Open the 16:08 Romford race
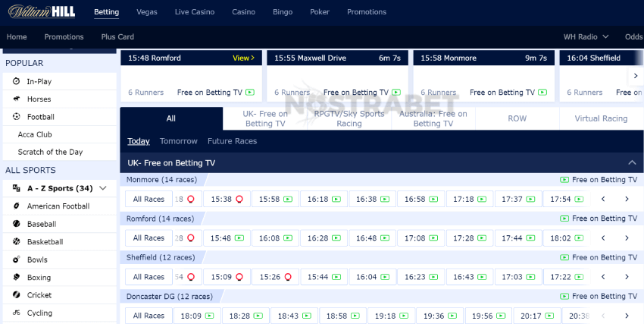The image size is (644, 324). click(x=275, y=238)
